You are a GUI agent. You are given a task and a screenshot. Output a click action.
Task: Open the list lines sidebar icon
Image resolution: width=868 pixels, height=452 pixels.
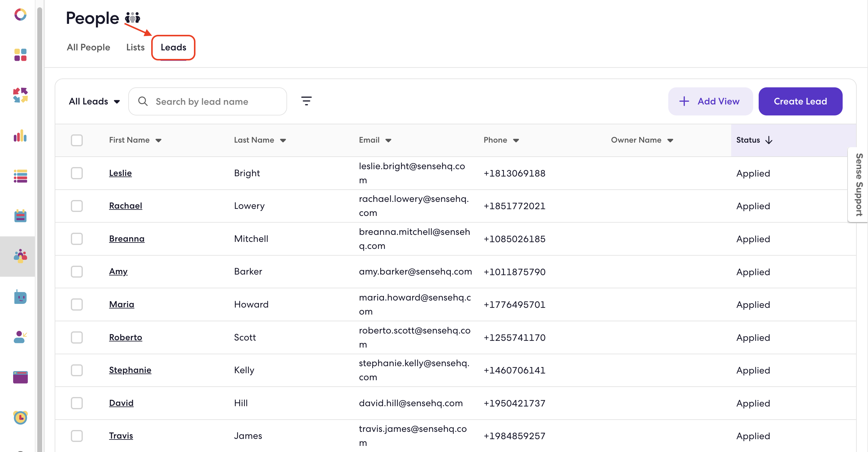coord(20,176)
